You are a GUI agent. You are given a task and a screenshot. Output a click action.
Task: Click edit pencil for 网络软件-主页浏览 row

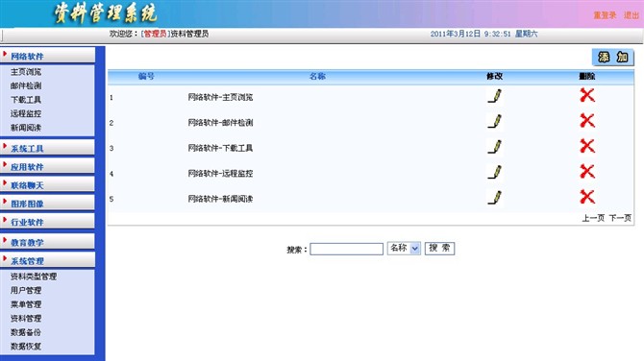tap(495, 96)
